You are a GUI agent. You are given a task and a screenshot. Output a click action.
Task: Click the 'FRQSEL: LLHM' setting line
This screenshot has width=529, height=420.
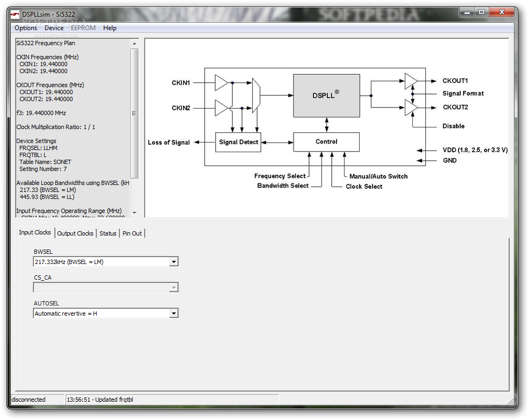(38, 148)
